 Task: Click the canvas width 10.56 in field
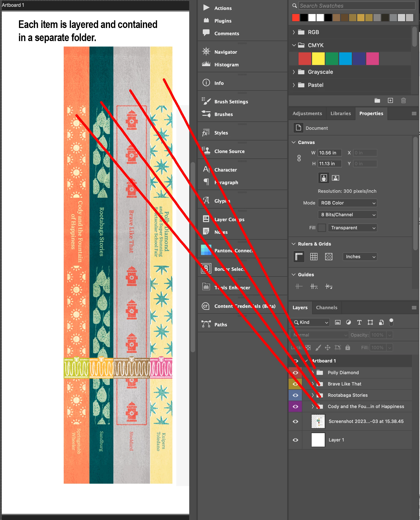pyautogui.click(x=329, y=153)
